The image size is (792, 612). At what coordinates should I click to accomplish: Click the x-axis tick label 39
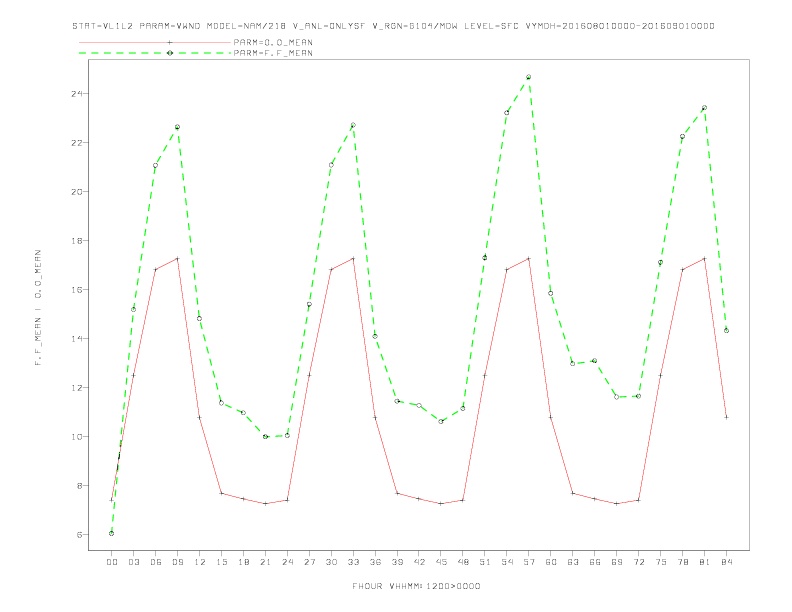click(397, 562)
